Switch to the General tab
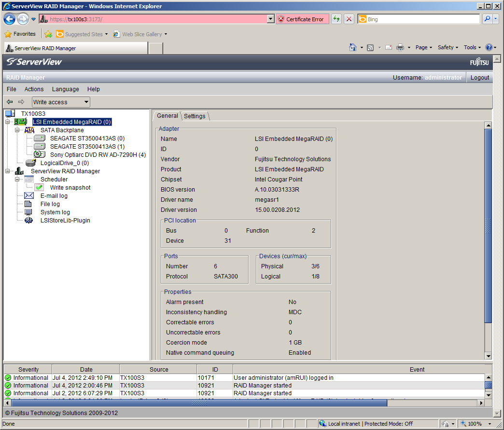 [167, 116]
